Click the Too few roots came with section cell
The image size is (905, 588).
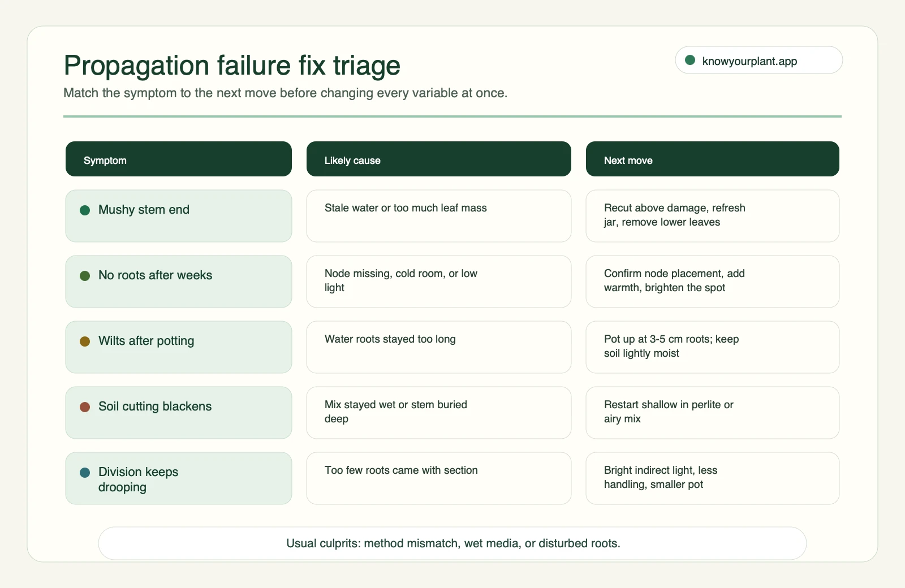[439, 478]
